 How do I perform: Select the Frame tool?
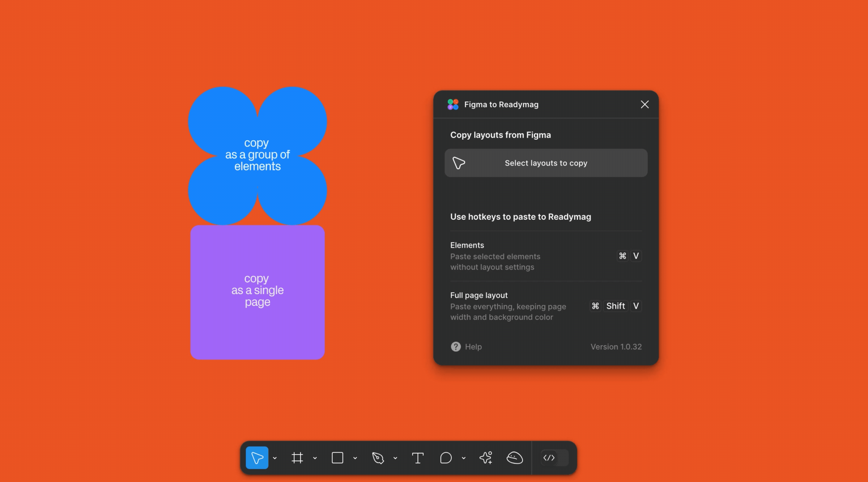click(x=297, y=458)
